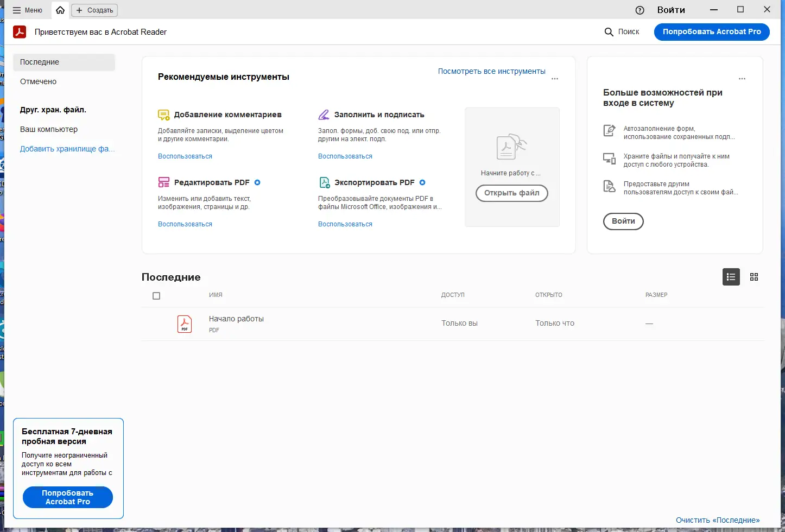785x532 pixels.
Task: Sort by ИМЯ column header
Action: point(216,295)
